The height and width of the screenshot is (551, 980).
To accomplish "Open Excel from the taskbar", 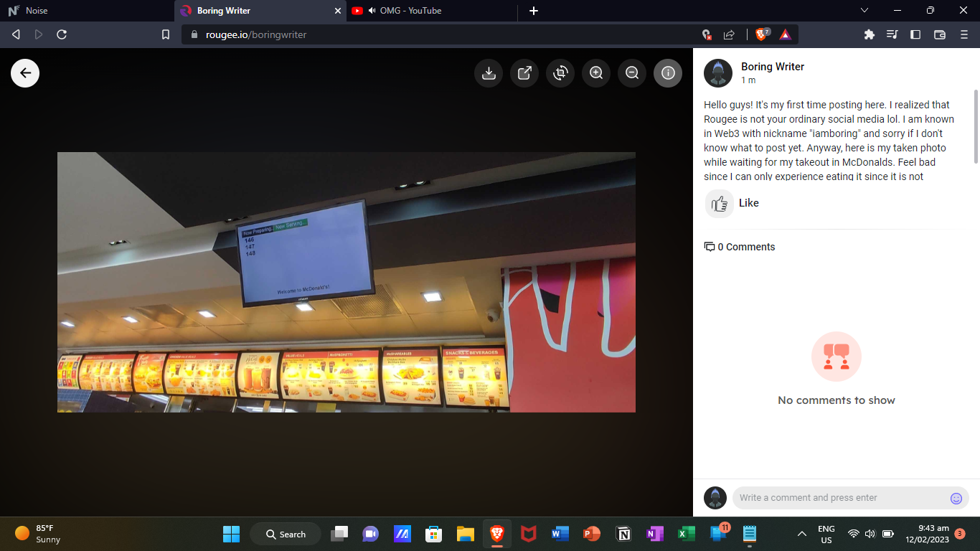I will (x=687, y=534).
